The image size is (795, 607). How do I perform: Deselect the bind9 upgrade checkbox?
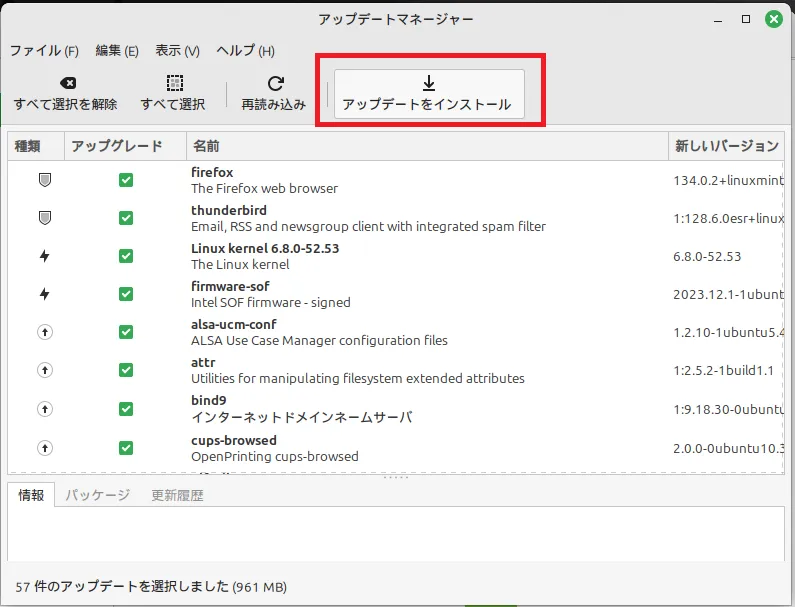[x=126, y=408]
